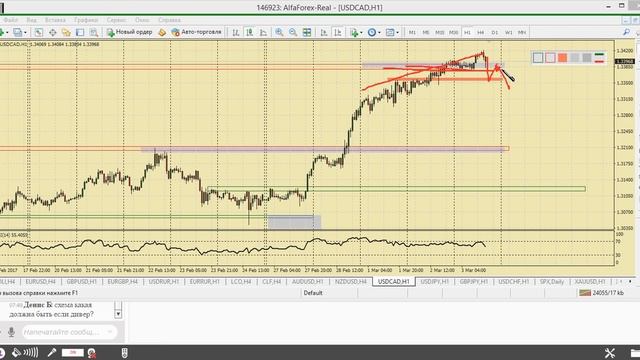Switch to the SPX,Daily chart tab
The image size is (640, 360).
coord(551,282)
